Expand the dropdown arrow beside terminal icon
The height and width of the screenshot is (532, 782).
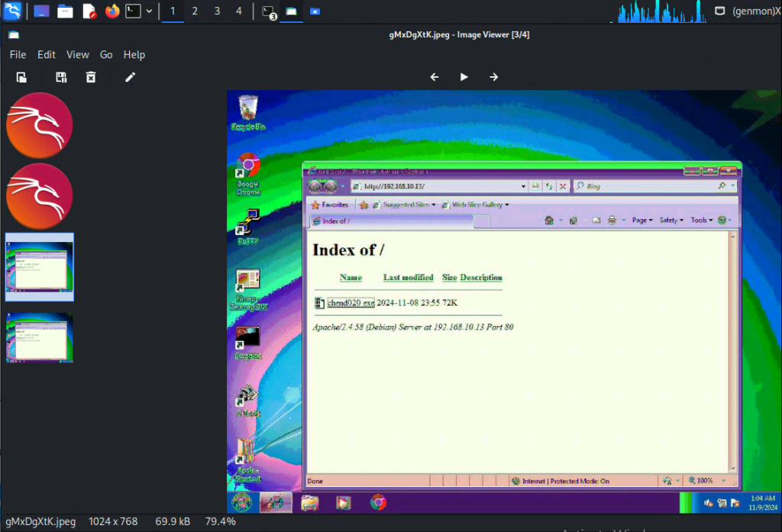click(x=149, y=11)
